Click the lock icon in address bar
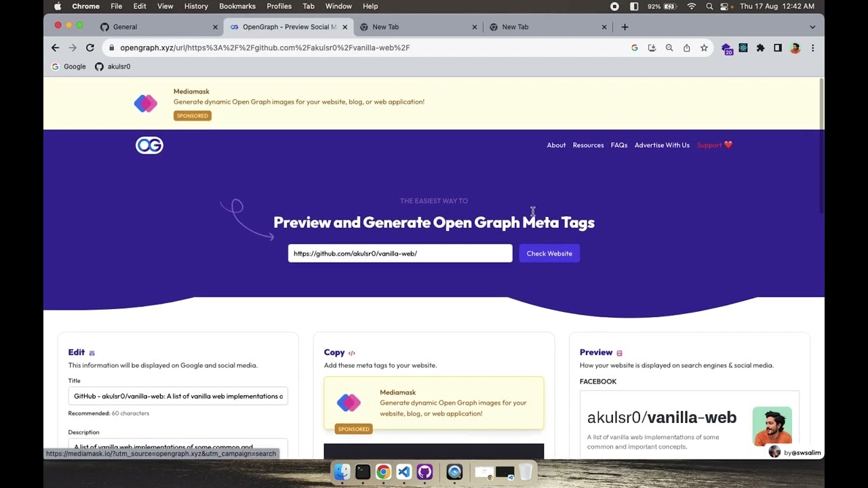The image size is (868, 488). coord(111,47)
